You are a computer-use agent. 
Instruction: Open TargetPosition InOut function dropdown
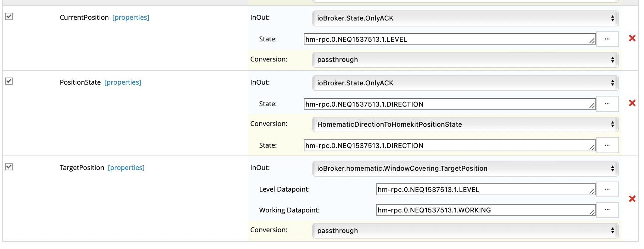465,168
